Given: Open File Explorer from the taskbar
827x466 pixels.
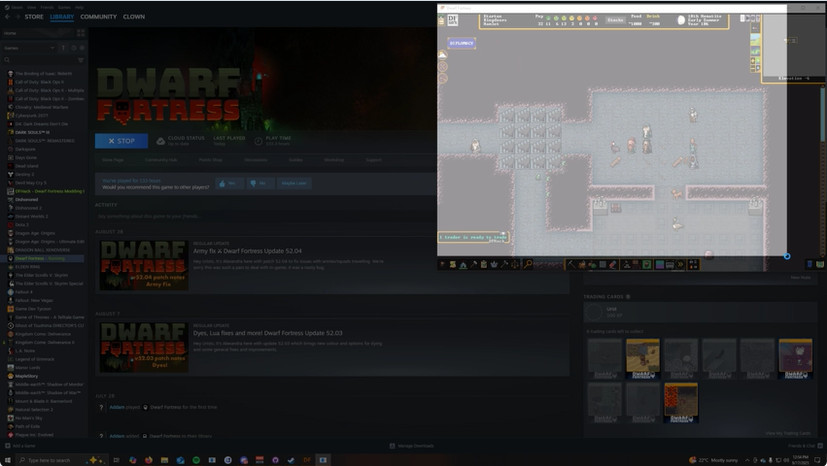Looking at the screenshot, I should (x=165, y=460).
